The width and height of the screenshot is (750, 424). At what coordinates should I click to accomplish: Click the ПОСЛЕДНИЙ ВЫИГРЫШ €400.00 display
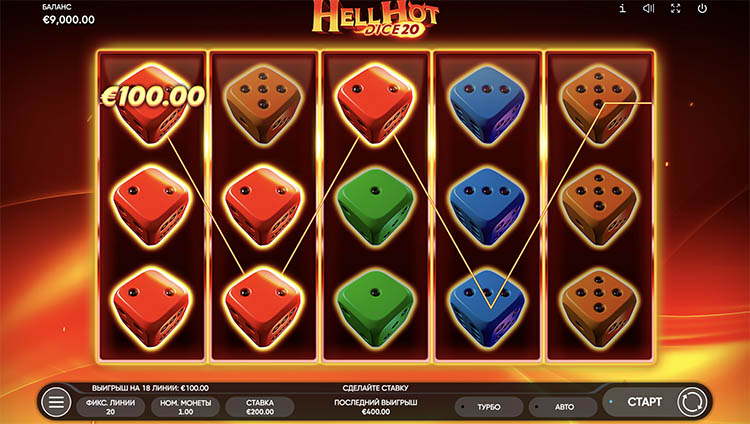click(375, 407)
